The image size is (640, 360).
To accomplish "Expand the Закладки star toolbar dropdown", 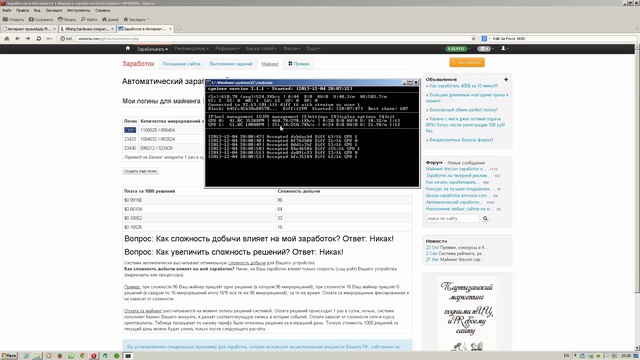I will tap(136, 19).
